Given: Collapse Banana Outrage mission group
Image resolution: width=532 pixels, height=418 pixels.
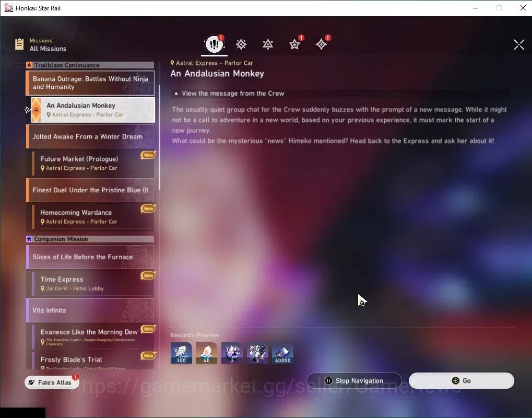Looking at the screenshot, I should click(x=90, y=83).
